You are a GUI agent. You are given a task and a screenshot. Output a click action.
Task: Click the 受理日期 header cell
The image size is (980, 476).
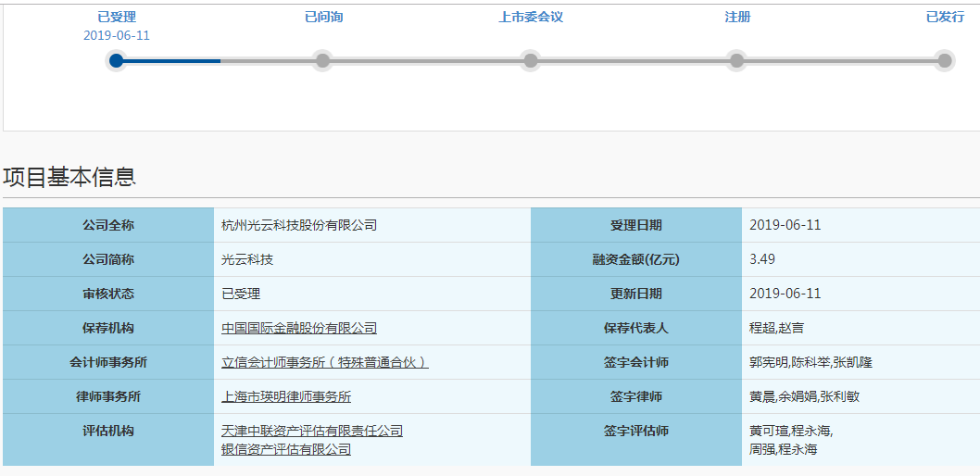(x=636, y=225)
